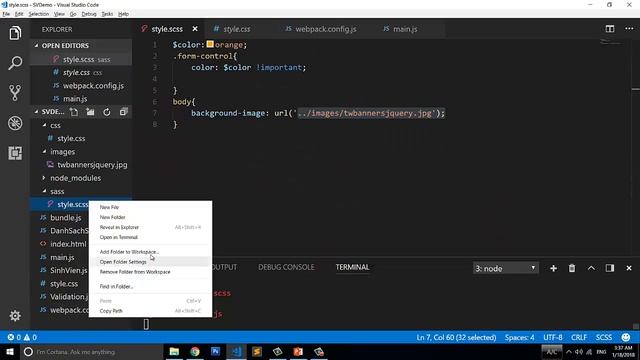The width and height of the screenshot is (640, 360).
Task: Open File Explorer from the taskbar
Action: pos(174,351)
